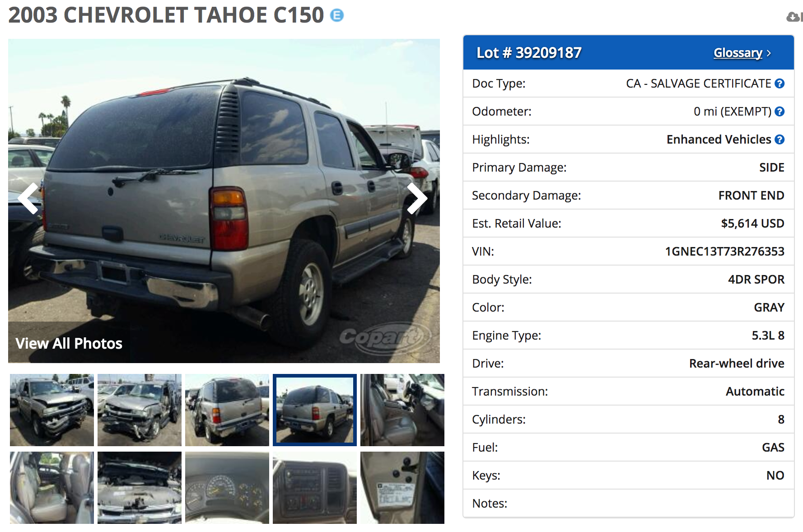Select the instrument cluster thumbnail
This screenshot has height=532, width=803.
(227, 488)
